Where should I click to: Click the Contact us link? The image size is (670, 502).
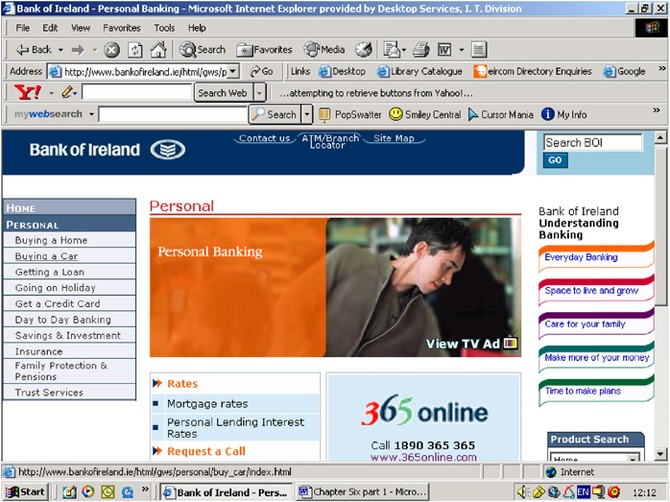pyautogui.click(x=264, y=138)
